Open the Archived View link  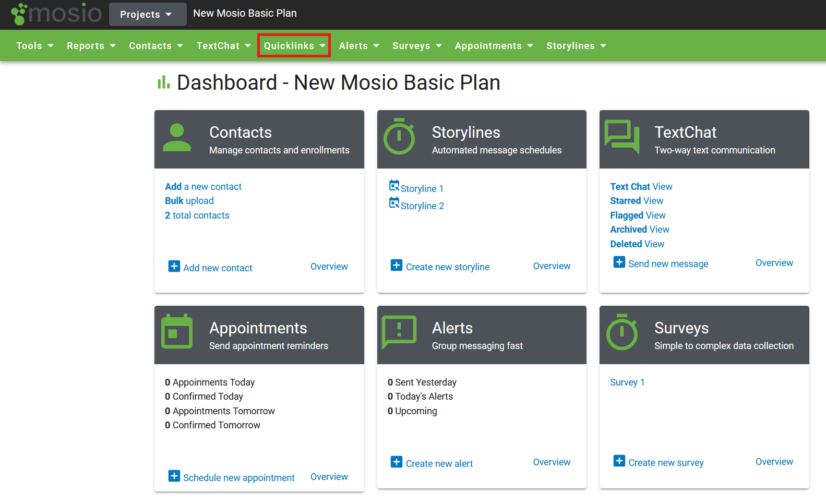click(640, 230)
